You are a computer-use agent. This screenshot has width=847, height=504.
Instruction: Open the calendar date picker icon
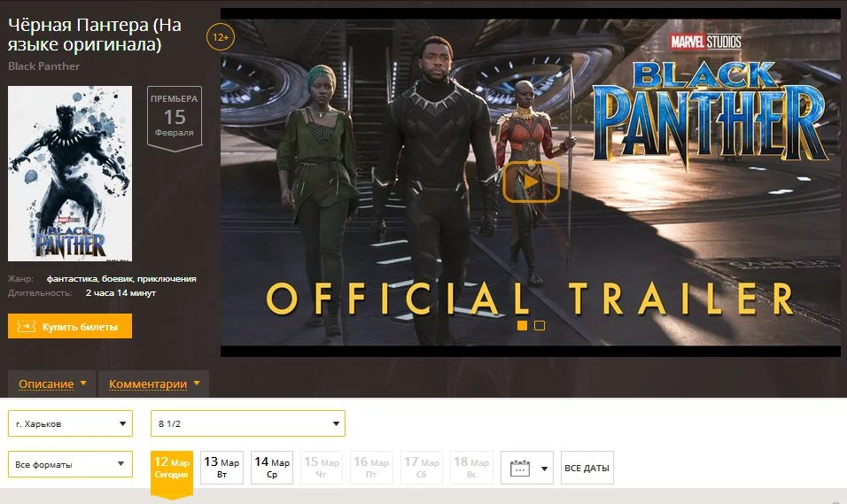tap(520, 469)
